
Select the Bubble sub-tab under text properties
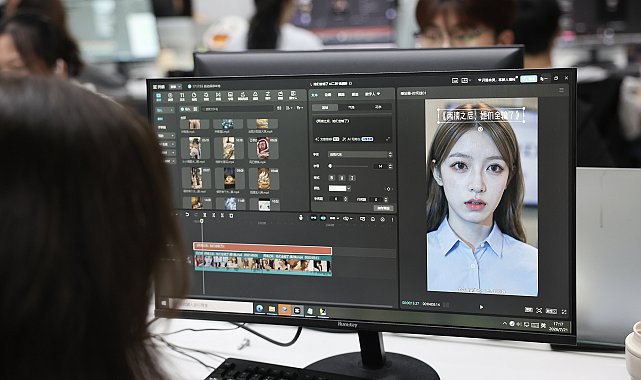pos(351,107)
